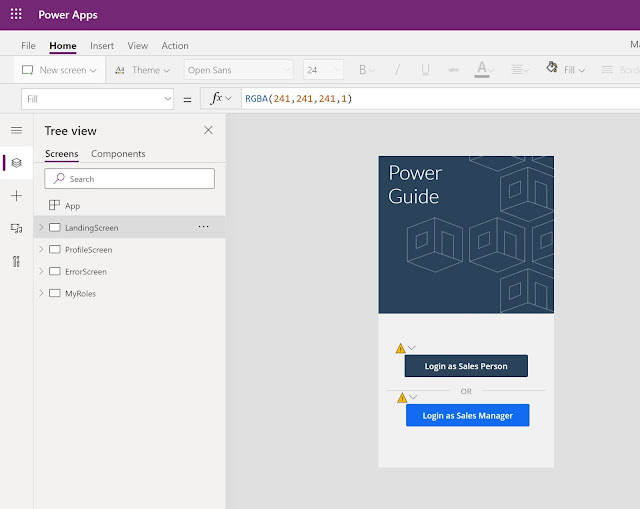Screen dimensions: 640x509
Task: Switch to the Components tab
Action: pyautogui.click(x=118, y=154)
